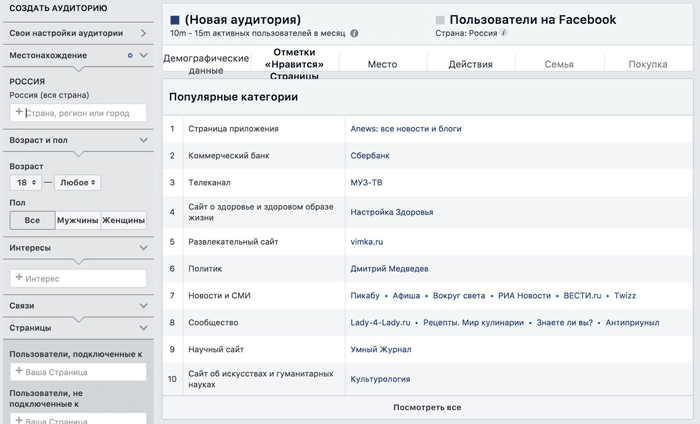Collapse the Интересы section chevron

143,248
